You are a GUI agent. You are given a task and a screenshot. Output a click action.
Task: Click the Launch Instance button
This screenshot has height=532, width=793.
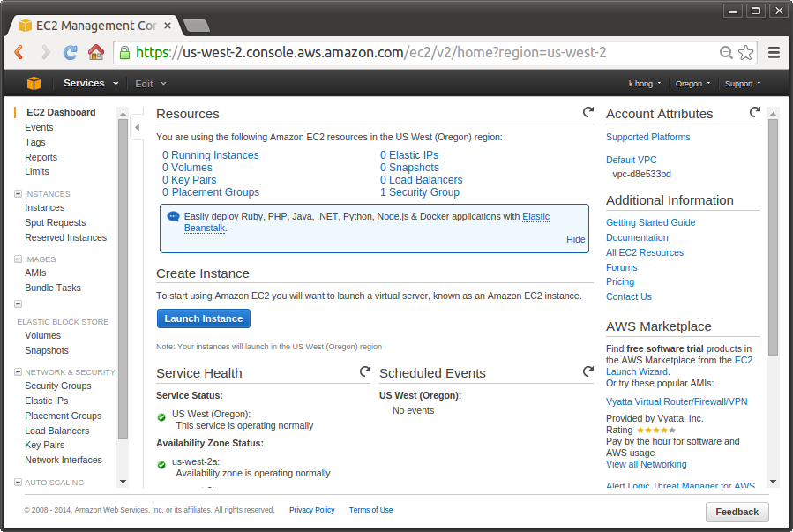(x=203, y=318)
